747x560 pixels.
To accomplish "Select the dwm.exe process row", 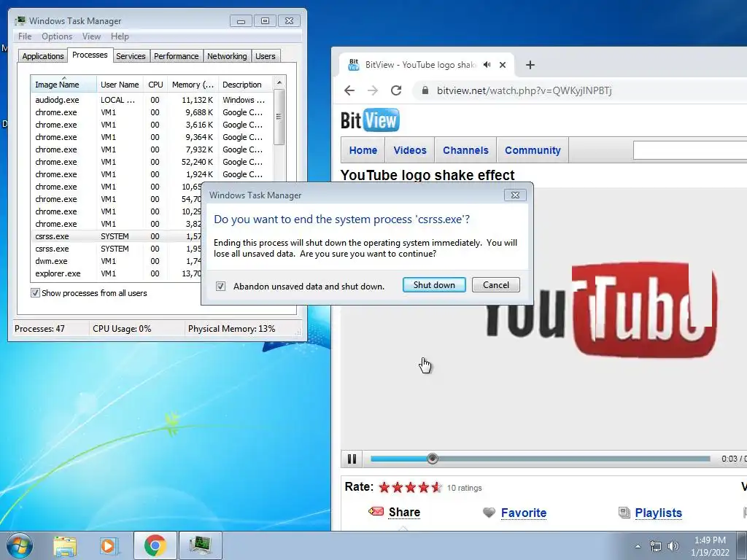I will coord(116,261).
